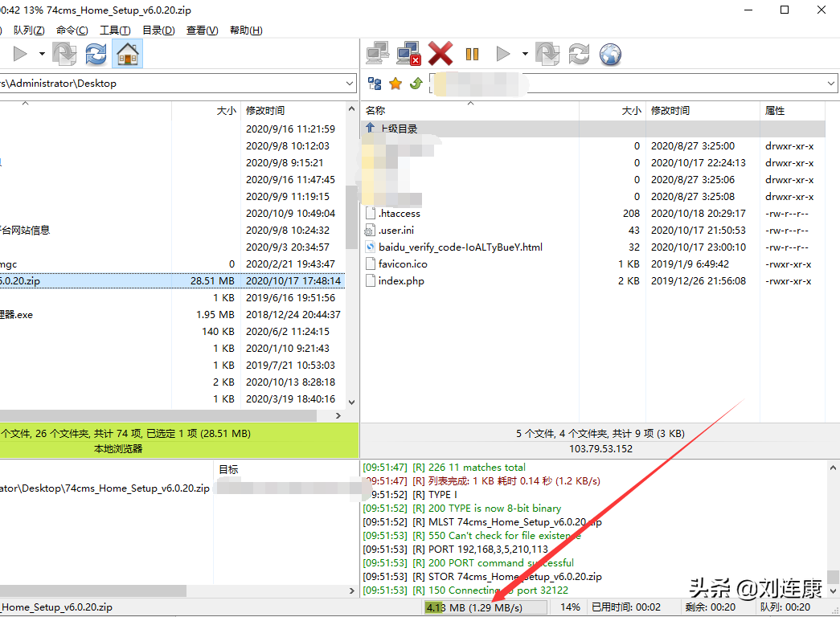Open the 帮助(H) menu
Viewport: 840px width, 617px height.
[x=246, y=31]
